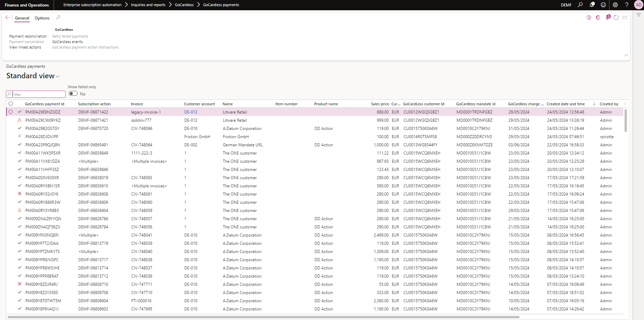The image size is (644, 320).
Task: Open the Office export icon
Action: coord(598,17)
